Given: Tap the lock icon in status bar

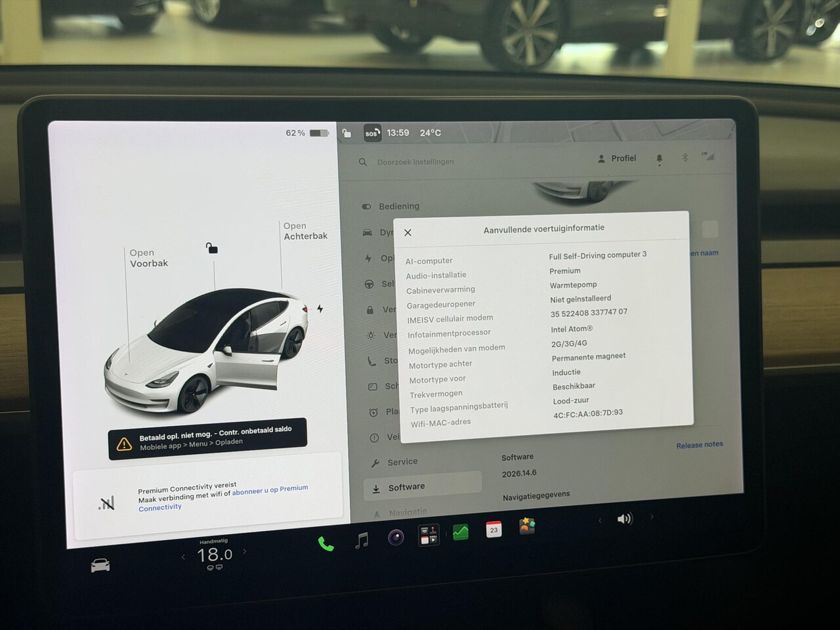Looking at the screenshot, I should [x=346, y=133].
